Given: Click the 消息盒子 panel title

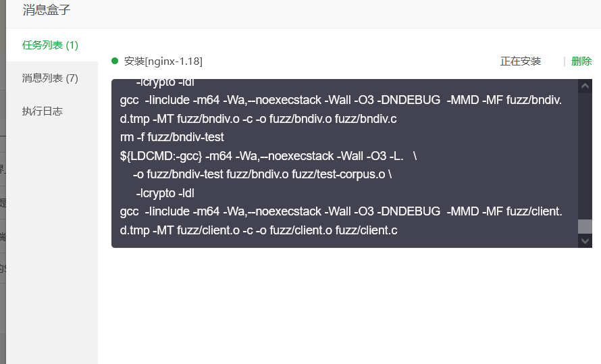Looking at the screenshot, I should [x=47, y=10].
